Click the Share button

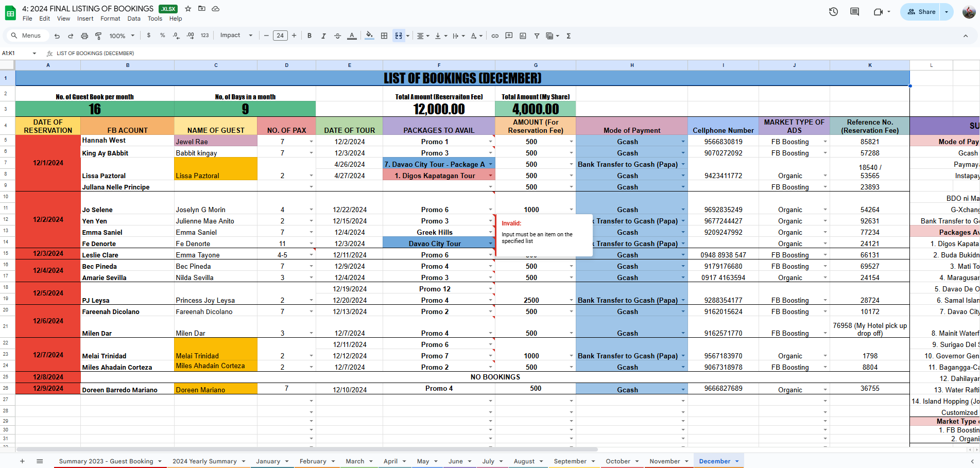click(x=920, y=12)
